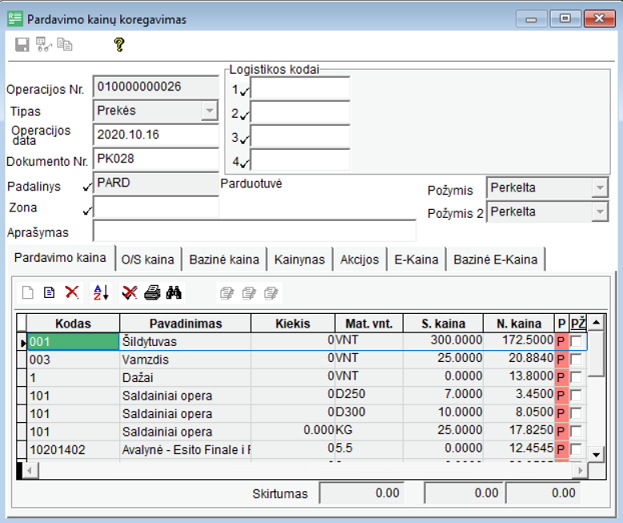This screenshot has height=523, width=623.
Task: Tick the PŽ checkbox for Šildytuvas row
Action: (x=576, y=341)
